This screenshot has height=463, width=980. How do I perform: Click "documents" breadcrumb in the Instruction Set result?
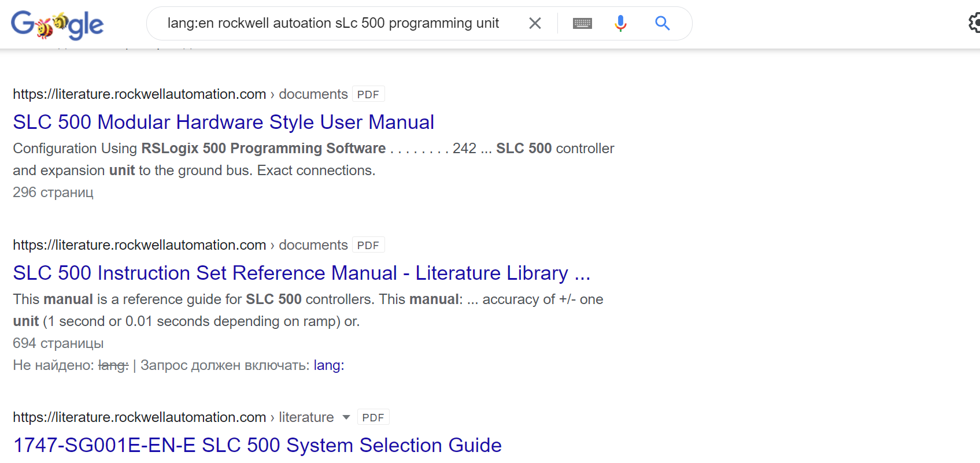313,245
